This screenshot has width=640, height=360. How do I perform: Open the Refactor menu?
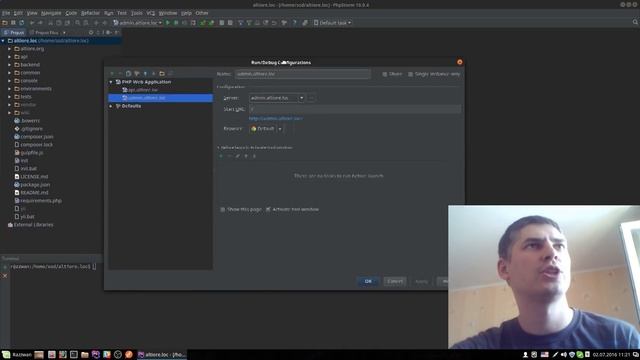(90, 13)
